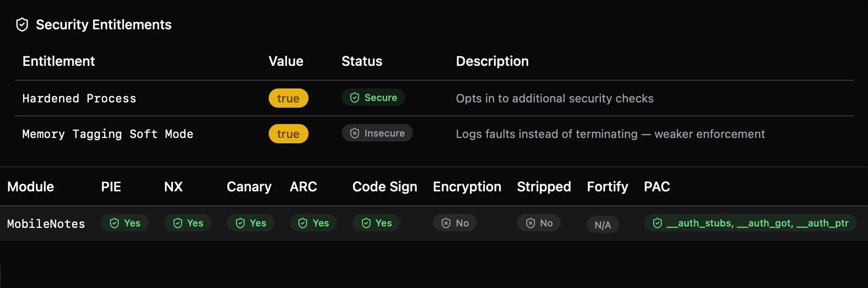
Task: Select the Code Sign column header
Action: point(384,187)
